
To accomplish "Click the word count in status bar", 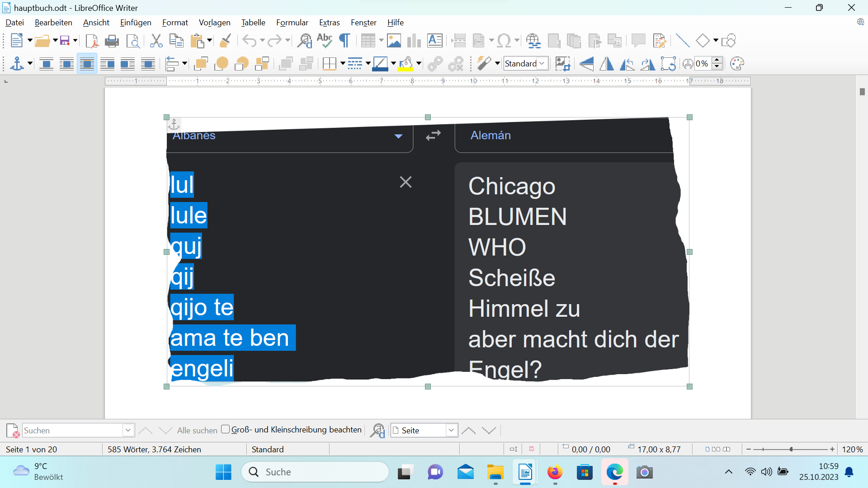I will 154,450.
